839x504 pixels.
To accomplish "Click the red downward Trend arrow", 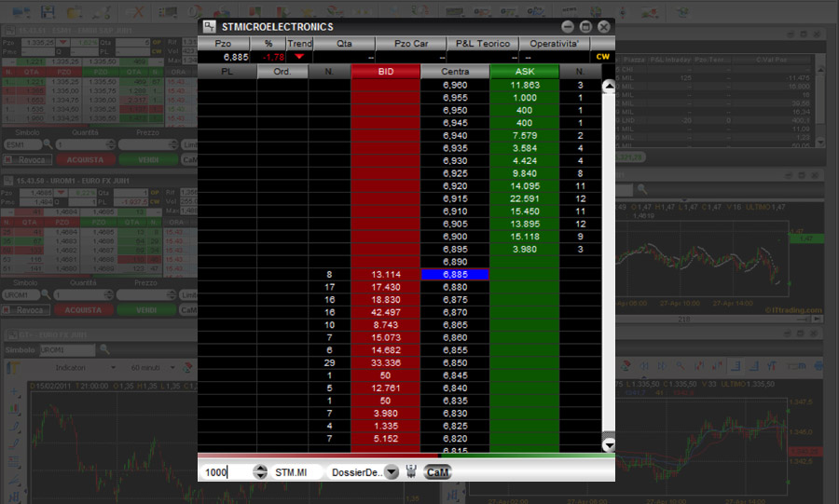I will tap(299, 56).
